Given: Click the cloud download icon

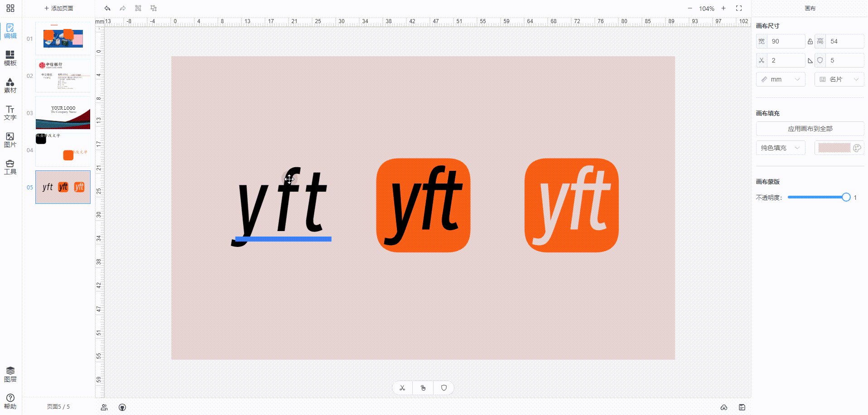Looking at the screenshot, I should [x=724, y=407].
